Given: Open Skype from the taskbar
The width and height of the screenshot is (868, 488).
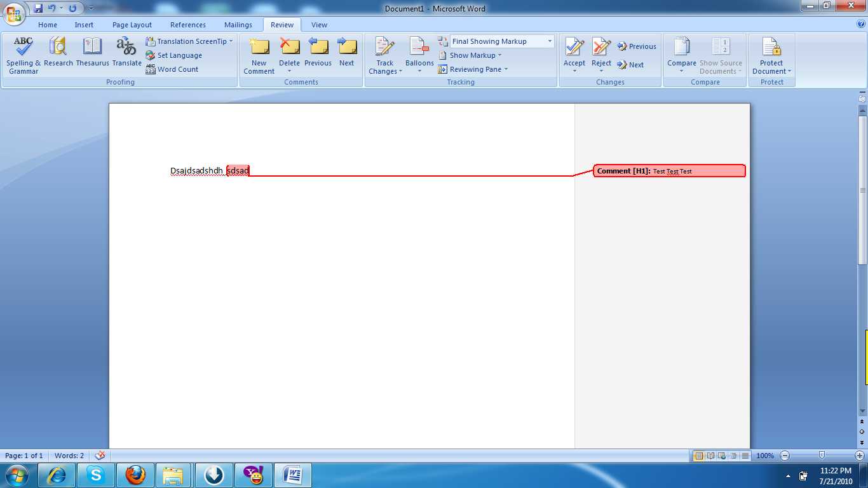Looking at the screenshot, I should click(x=96, y=475).
